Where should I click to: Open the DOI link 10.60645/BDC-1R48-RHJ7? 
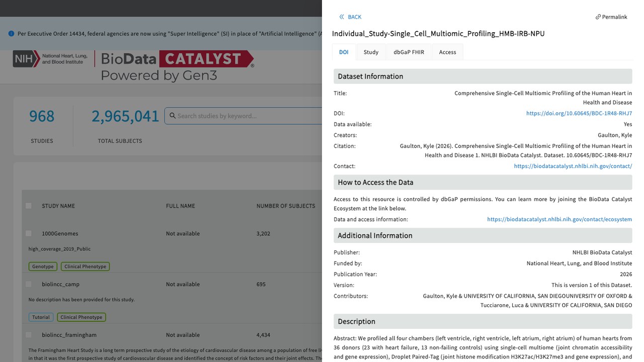pyautogui.click(x=579, y=114)
